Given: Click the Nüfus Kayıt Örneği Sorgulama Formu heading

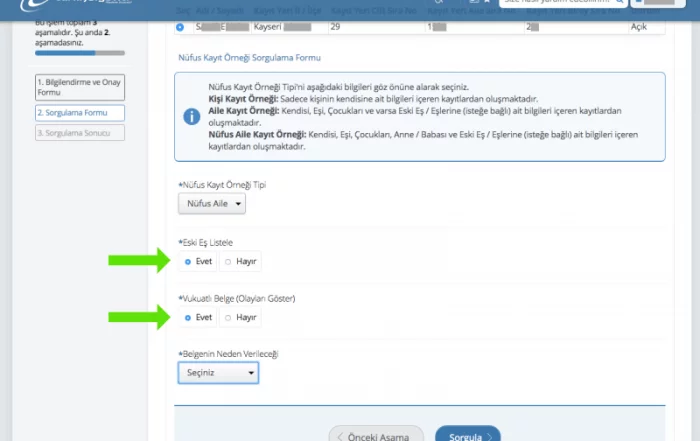Looking at the screenshot, I should pos(250,58).
